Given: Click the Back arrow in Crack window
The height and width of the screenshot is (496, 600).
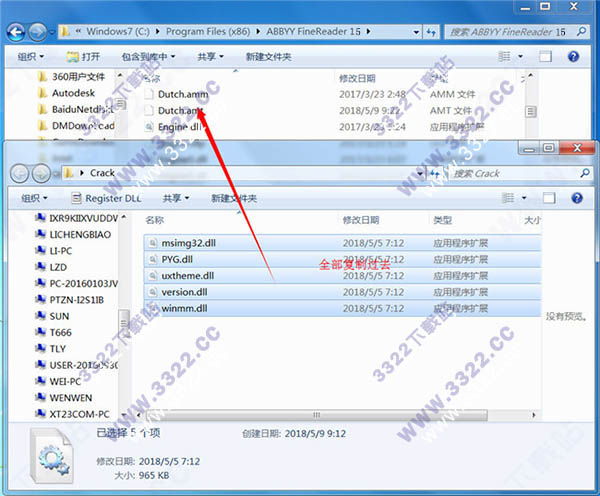Looking at the screenshot, I should click(x=20, y=173).
